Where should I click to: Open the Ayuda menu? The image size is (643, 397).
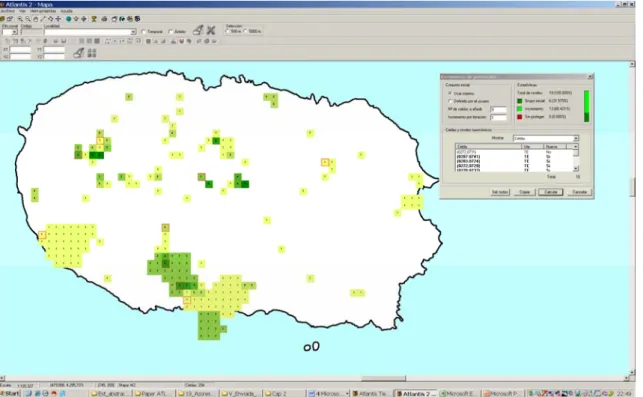pyautogui.click(x=66, y=11)
